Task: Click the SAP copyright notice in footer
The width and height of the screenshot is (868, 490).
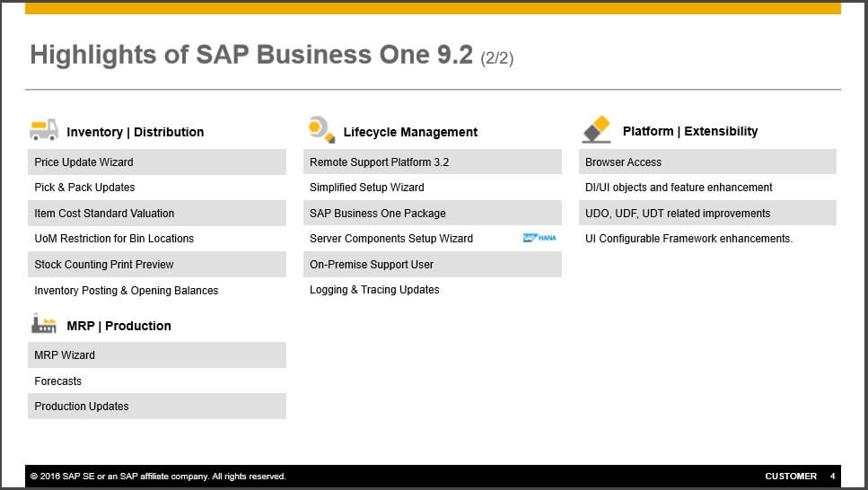Action: tap(158, 477)
